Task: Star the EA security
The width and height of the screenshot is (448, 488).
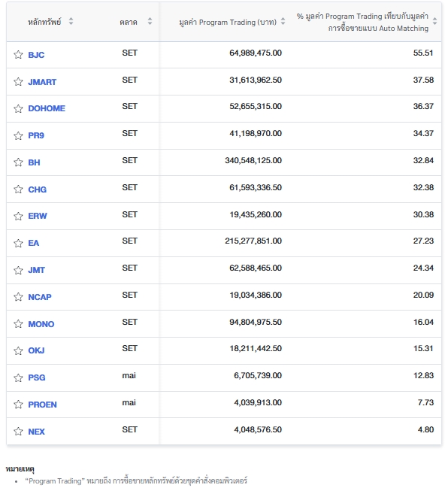Action: click(x=18, y=243)
